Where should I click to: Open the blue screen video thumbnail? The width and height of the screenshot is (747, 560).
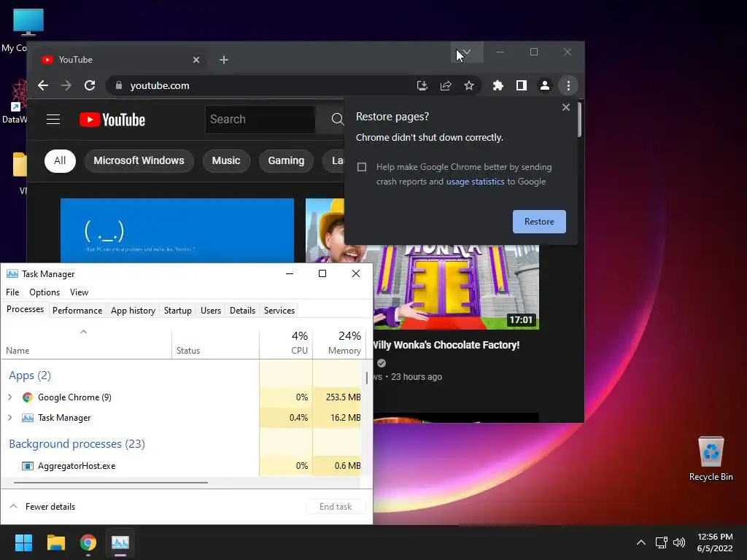click(177, 230)
